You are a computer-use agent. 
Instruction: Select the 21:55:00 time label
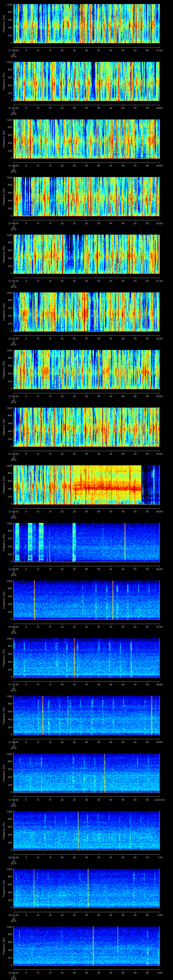pos(13,569)
